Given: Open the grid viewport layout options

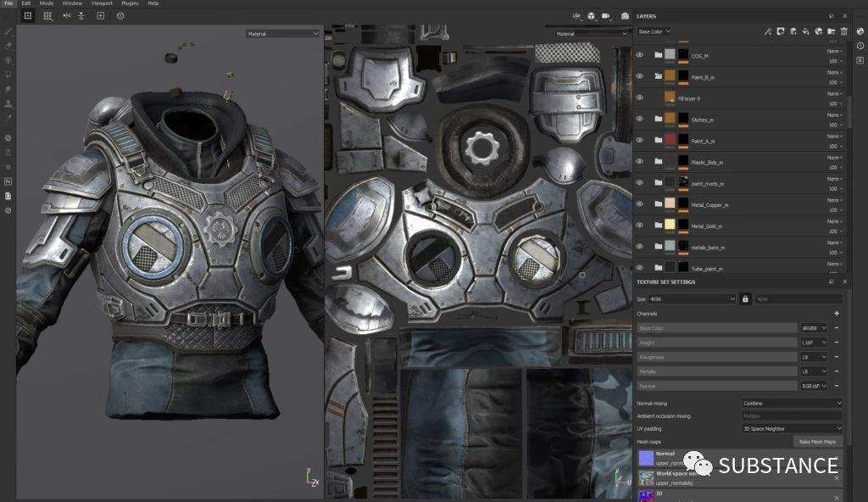Looking at the screenshot, I should 47,16.
